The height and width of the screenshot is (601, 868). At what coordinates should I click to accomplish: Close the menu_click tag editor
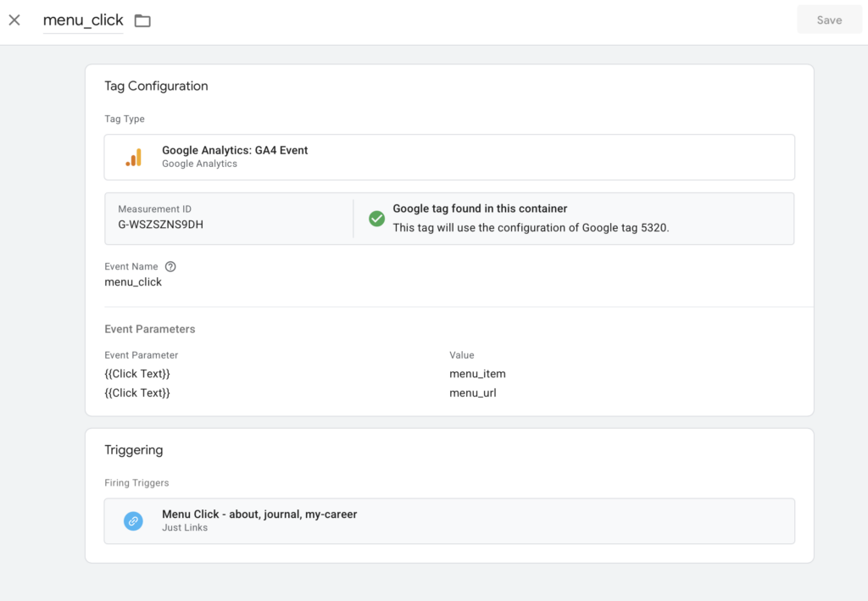coord(14,20)
